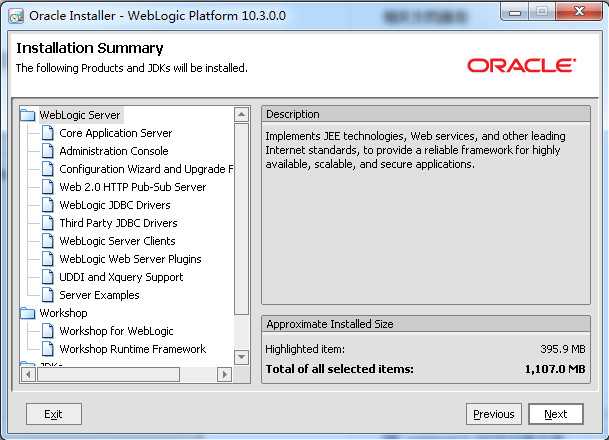Viewport: 609px width, 440px height.
Task: Proceed with the Next button
Action: (556, 414)
